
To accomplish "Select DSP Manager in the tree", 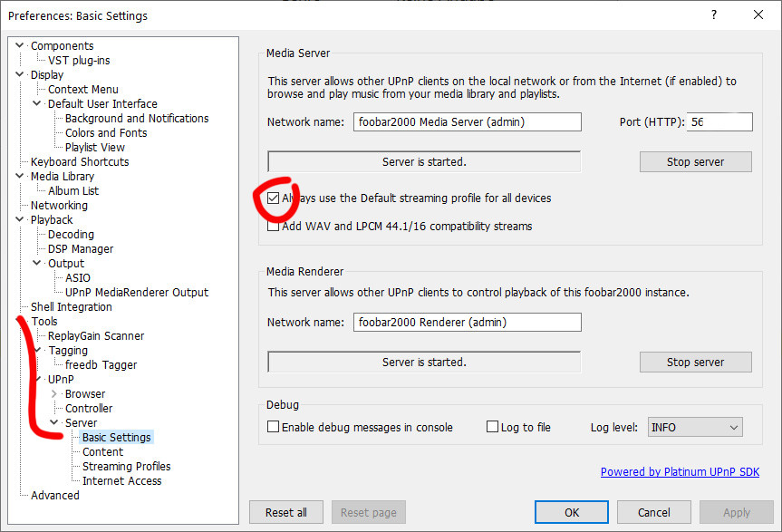I will pos(81,249).
